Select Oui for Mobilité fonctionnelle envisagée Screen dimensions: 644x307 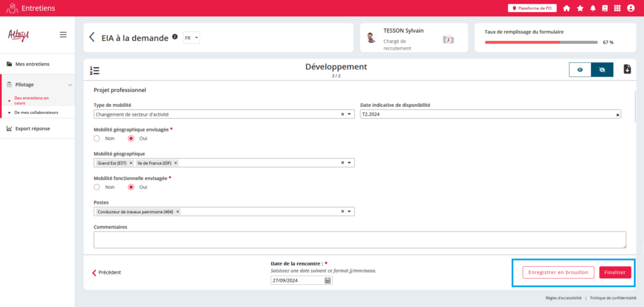131,187
